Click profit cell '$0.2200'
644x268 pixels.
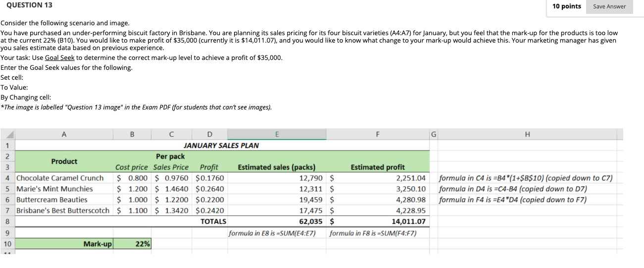click(209, 200)
